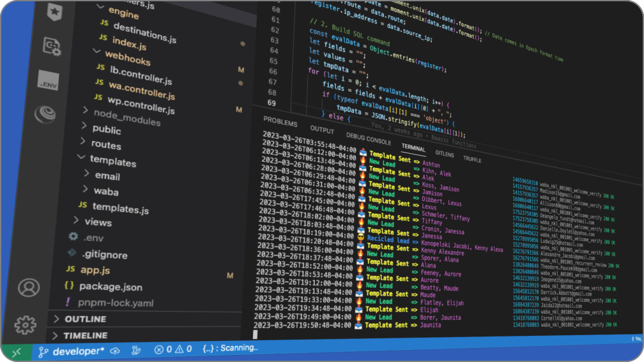This screenshot has width=644, height=362.
Task: Switch to the GITLENS panel tab
Action: point(445,154)
